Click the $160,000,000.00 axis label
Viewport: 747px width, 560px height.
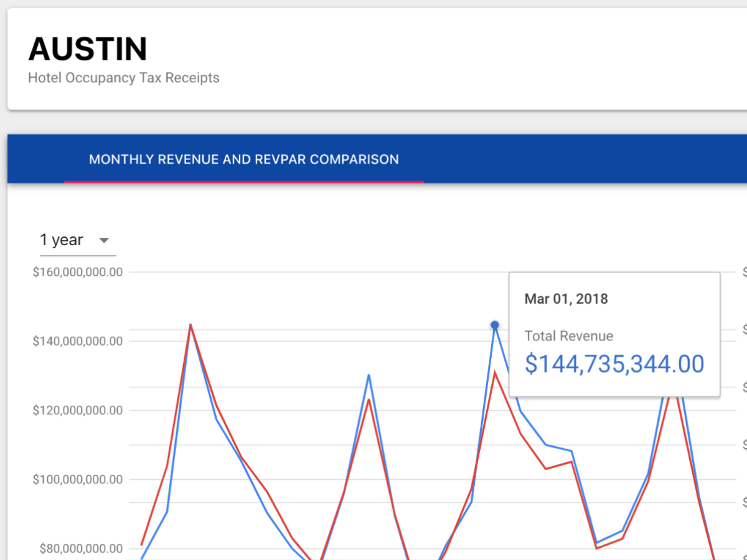[78, 272]
